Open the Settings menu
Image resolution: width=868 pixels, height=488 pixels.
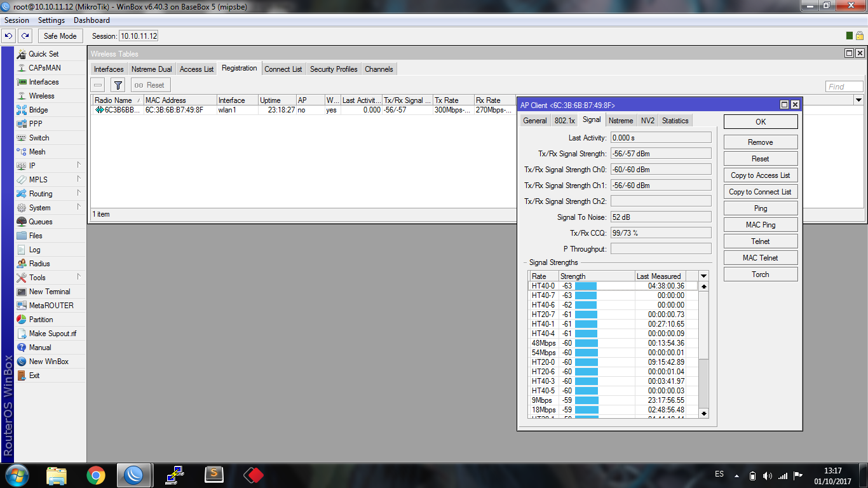click(51, 20)
